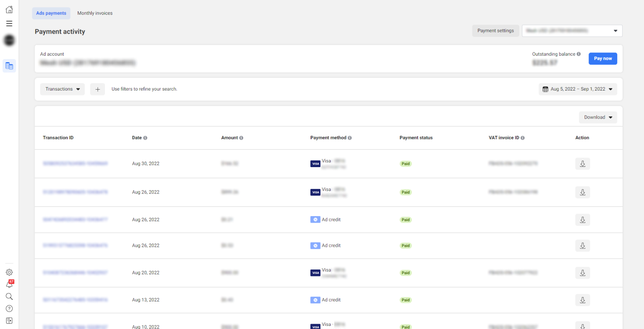Switch to the Monthly invoices tab
This screenshot has width=644, height=329.
pyautogui.click(x=95, y=13)
